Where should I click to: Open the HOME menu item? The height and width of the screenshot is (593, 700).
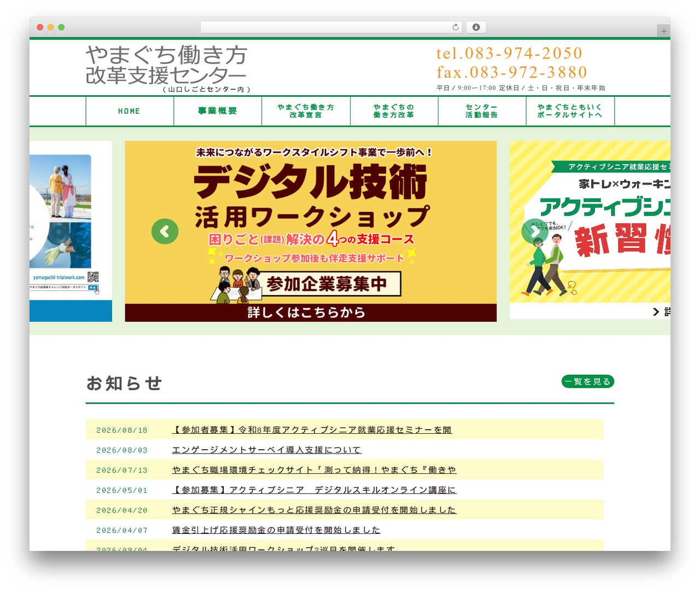pyautogui.click(x=130, y=111)
